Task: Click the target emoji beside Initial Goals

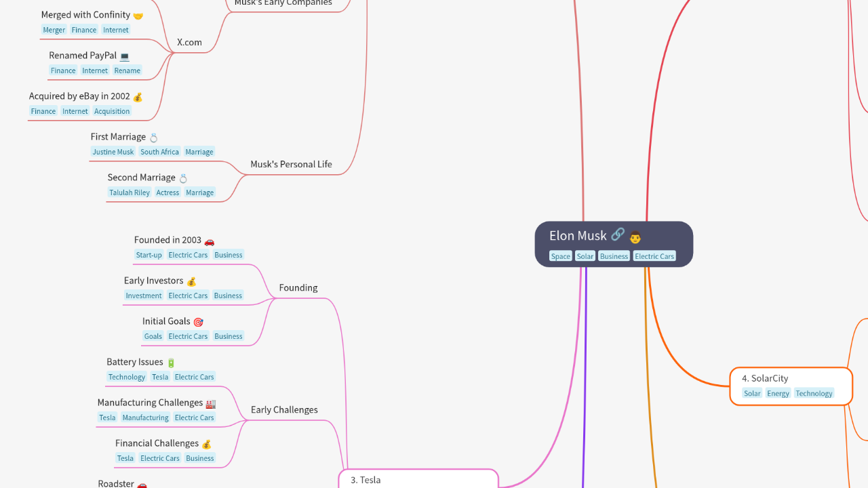Action: pos(198,322)
